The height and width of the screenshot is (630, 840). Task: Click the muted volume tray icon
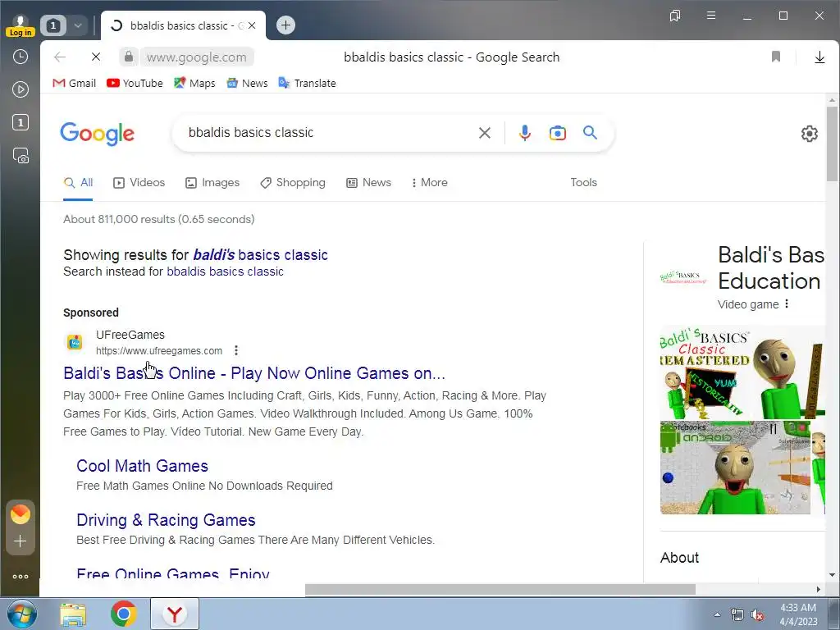tap(757, 615)
